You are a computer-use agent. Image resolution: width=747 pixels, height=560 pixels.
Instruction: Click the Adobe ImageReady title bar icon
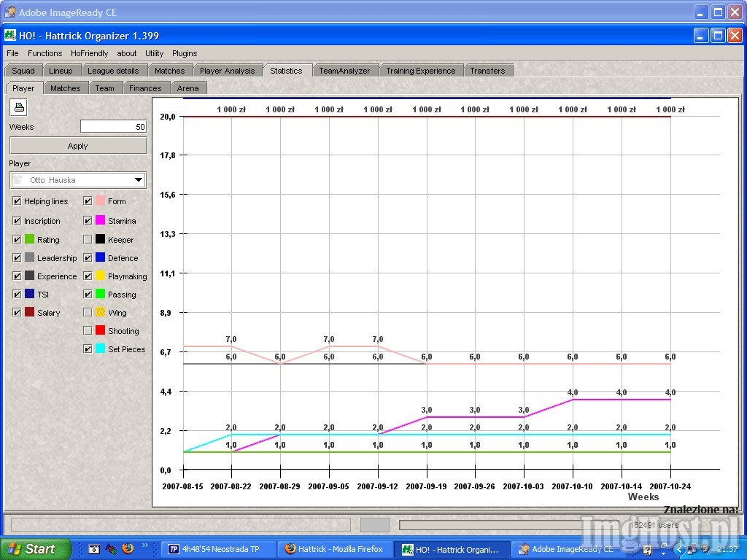[9, 12]
